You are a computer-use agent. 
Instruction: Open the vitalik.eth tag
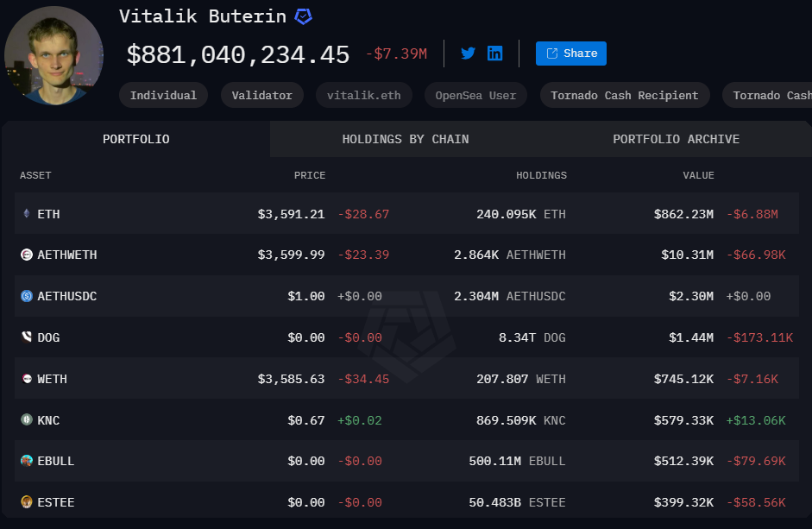tap(363, 95)
